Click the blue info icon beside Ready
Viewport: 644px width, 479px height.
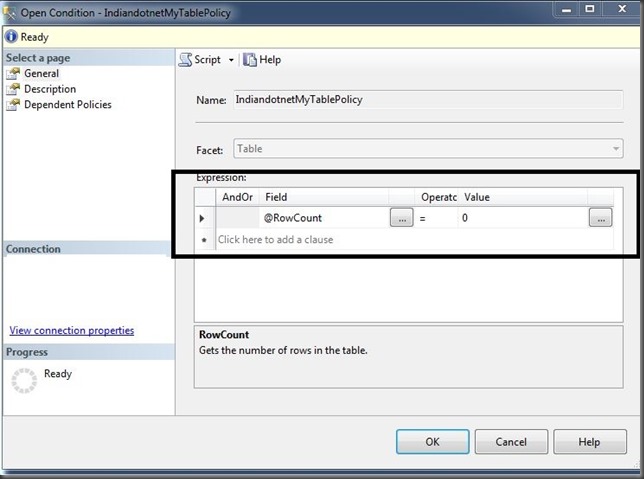pyautogui.click(x=11, y=37)
